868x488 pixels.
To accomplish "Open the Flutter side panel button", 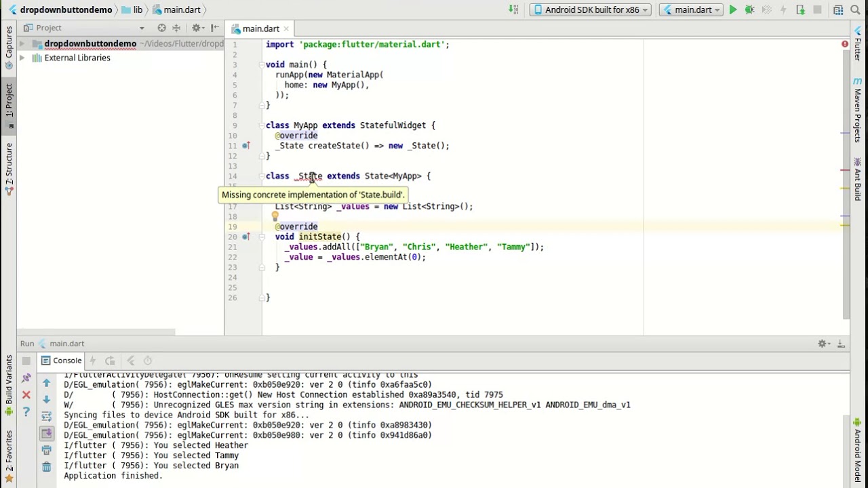I will [x=858, y=45].
